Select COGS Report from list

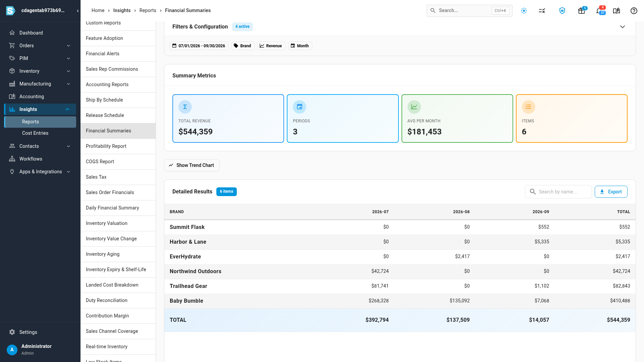[118, 162]
